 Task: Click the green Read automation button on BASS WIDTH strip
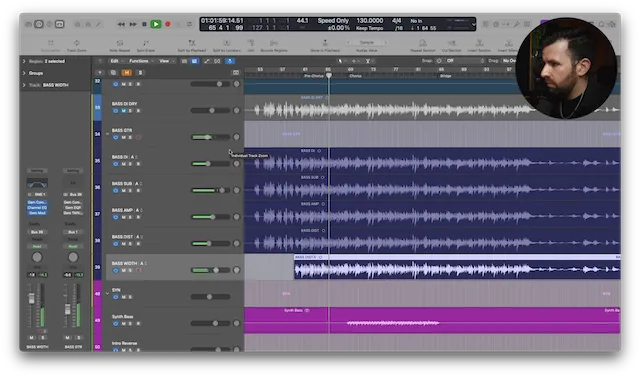point(37,246)
